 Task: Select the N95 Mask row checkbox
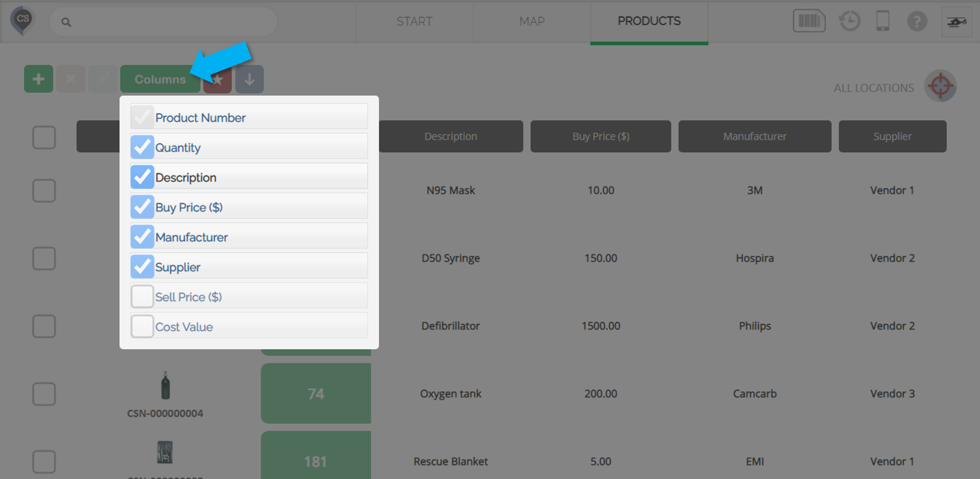click(44, 191)
